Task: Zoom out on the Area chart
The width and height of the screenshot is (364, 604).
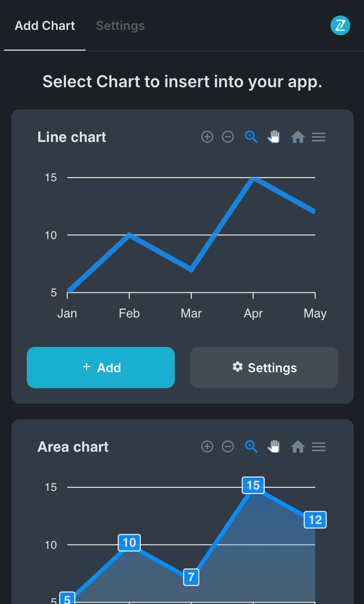Action: point(227,447)
